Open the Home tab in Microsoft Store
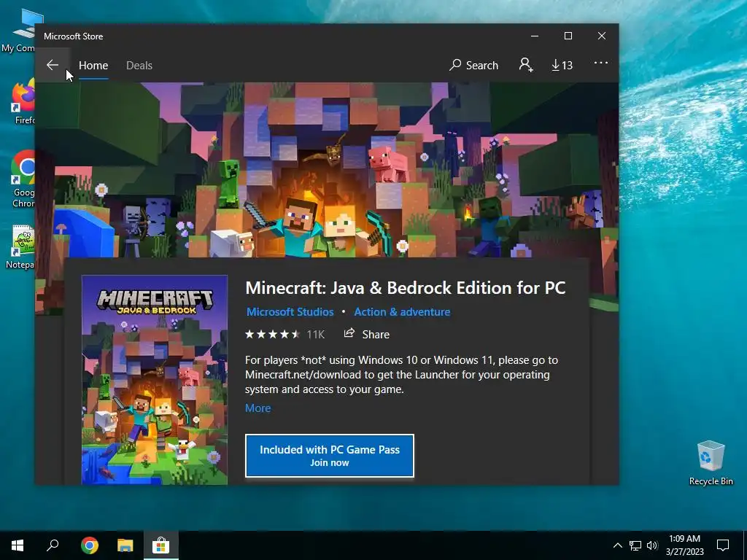The image size is (747, 560). tap(93, 65)
